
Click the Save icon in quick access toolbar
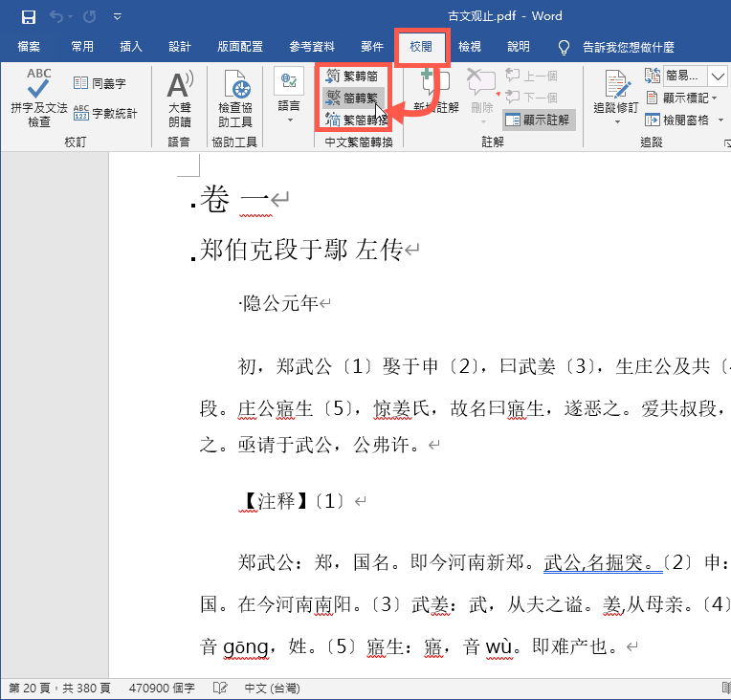(x=29, y=17)
